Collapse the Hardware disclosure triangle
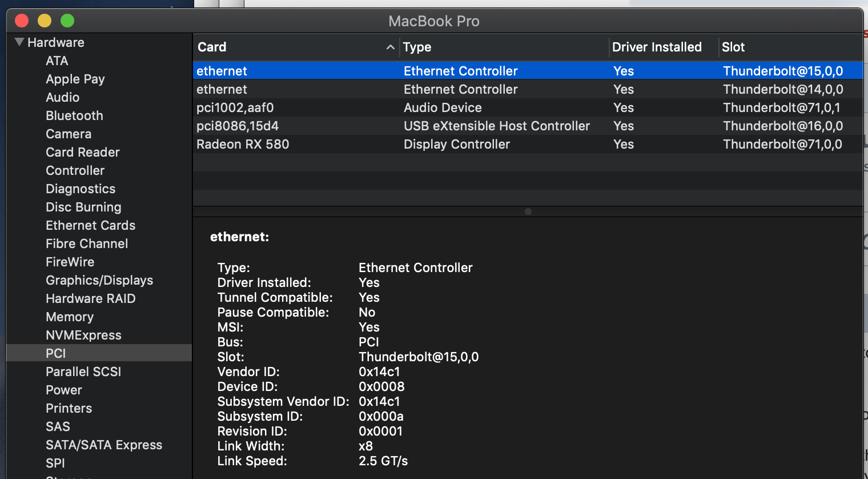868x479 pixels. (19, 42)
